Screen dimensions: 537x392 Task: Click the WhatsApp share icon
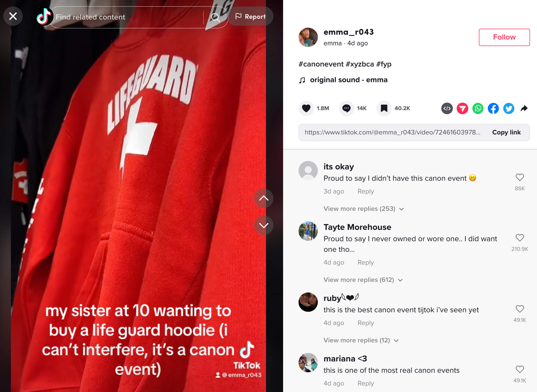[x=478, y=108]
